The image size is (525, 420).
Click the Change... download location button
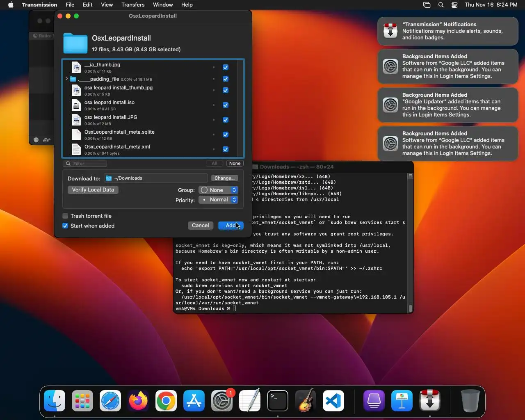coord(224,178)
